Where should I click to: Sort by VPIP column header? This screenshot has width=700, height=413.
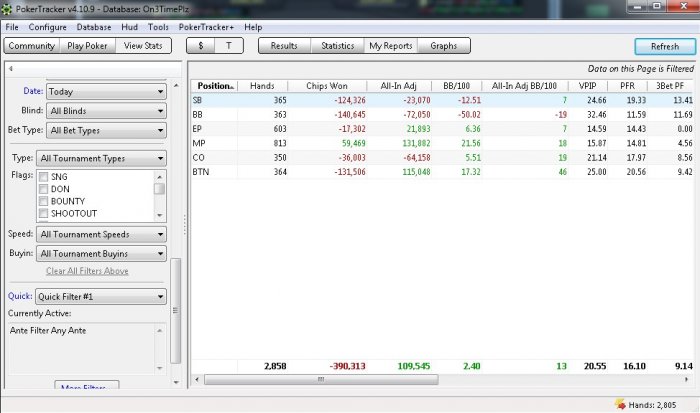588,86
